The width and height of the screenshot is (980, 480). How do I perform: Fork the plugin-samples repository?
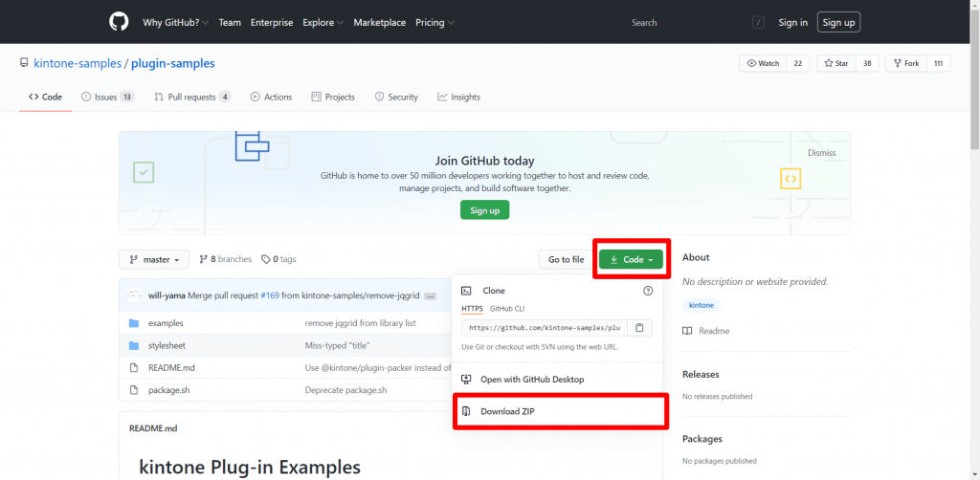click(x=905, y=63)
